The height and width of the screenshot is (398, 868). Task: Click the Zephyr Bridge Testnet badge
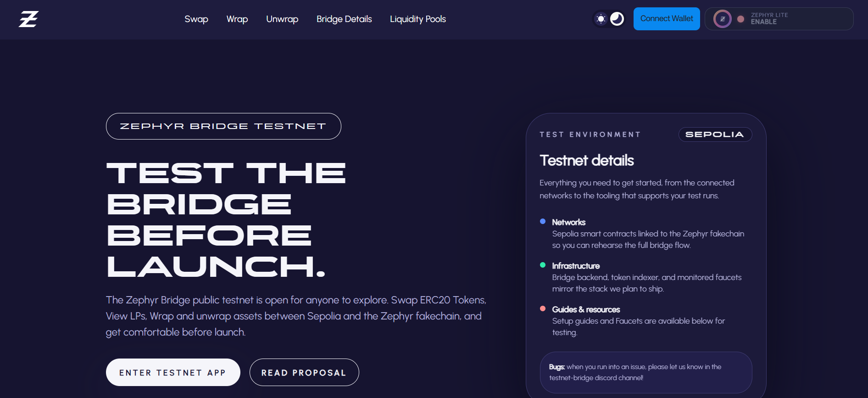click(223, 126)
